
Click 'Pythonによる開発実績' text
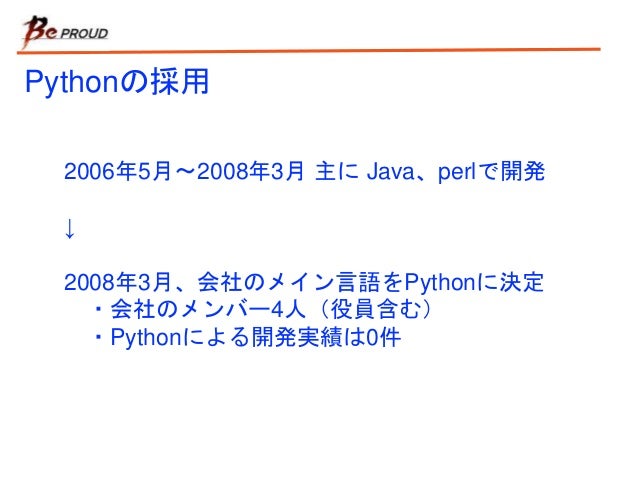pos(227,337)
